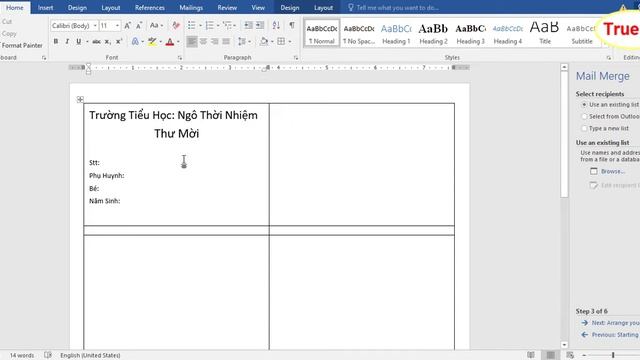The width and height of the screenshot is (640, 360).
Task: Open the Table Tools Layout tab
Action: tap(323, 8)
